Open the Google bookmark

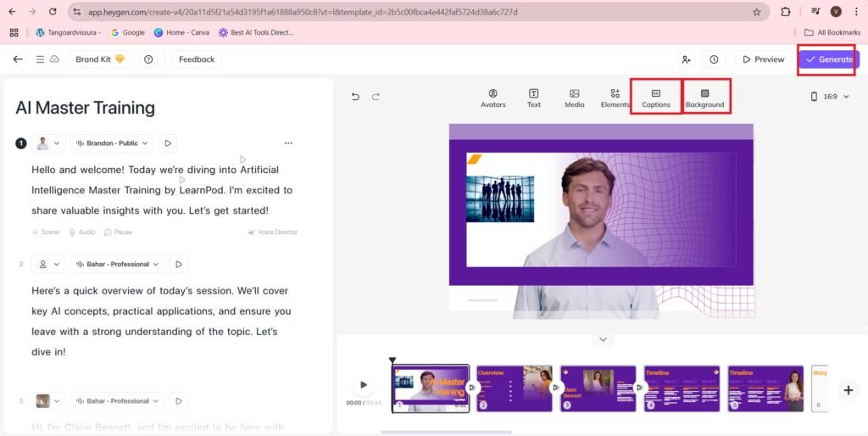point(128,33)
